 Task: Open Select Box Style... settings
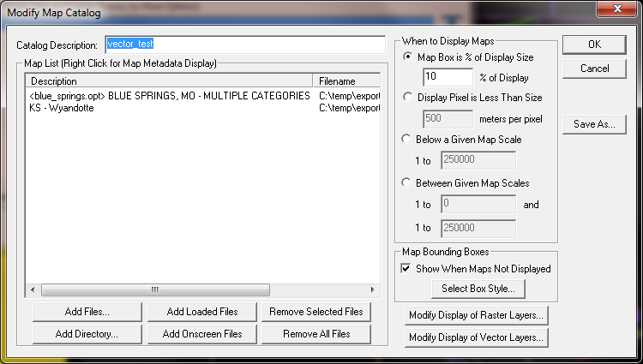(478, 289)
